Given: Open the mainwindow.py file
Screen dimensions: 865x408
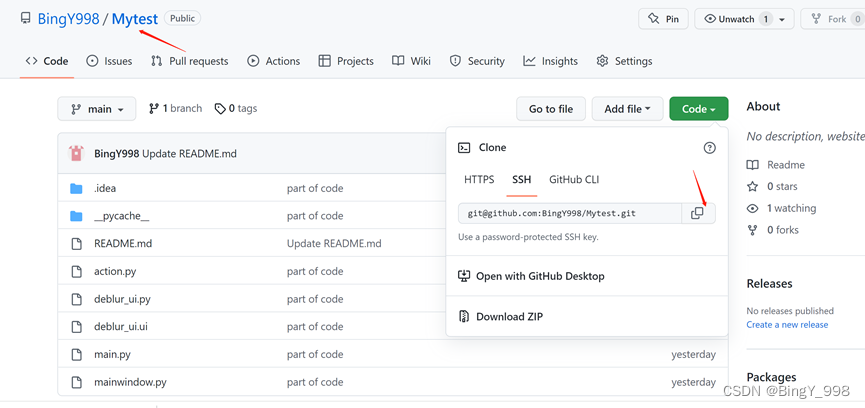Looking at the screenshot, I should (130, 382).
